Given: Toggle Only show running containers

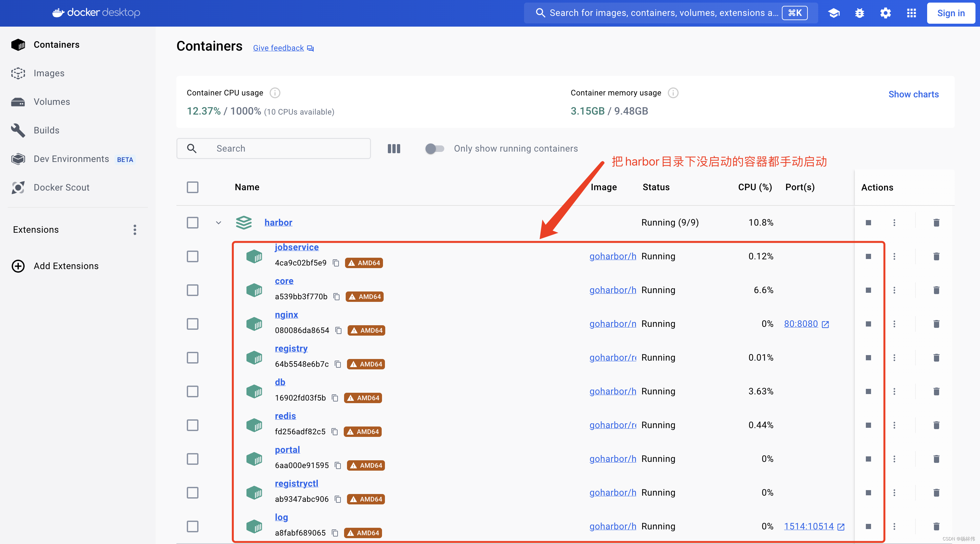Looking at the screenshot, I should tap(435, 148).
